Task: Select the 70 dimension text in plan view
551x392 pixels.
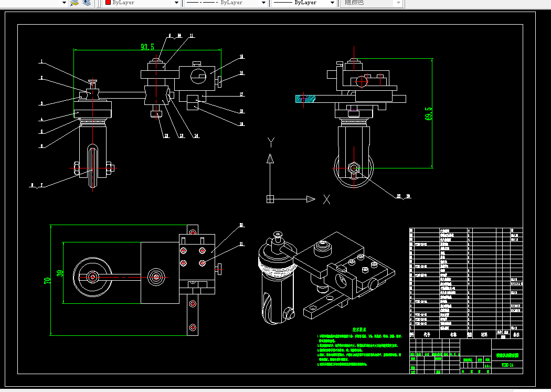Action: 47,281
